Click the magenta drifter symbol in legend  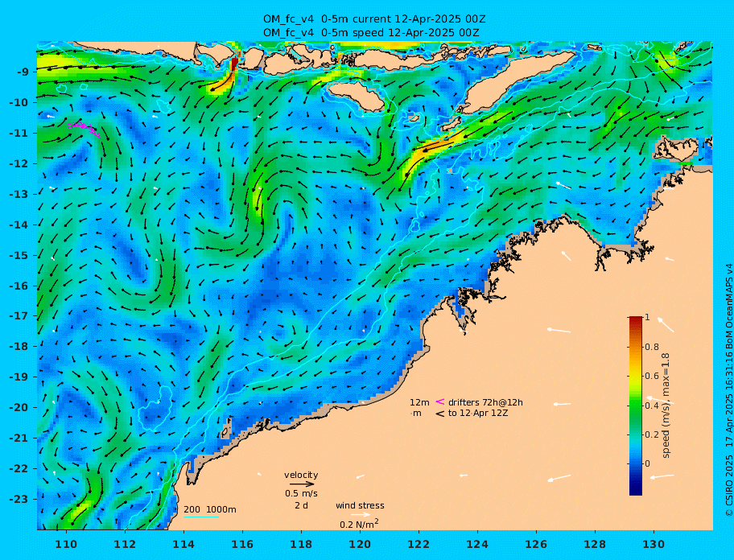pos(440,401)
